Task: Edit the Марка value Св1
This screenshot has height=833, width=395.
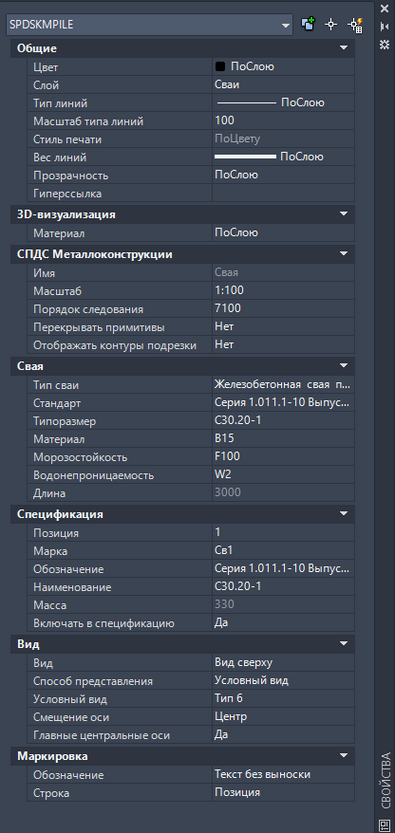Action: 283,550
